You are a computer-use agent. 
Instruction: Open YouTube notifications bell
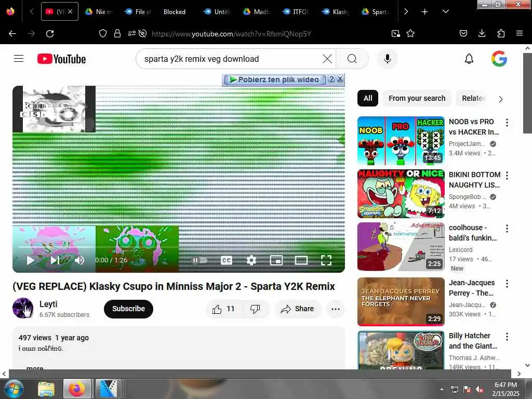point(469,59)
